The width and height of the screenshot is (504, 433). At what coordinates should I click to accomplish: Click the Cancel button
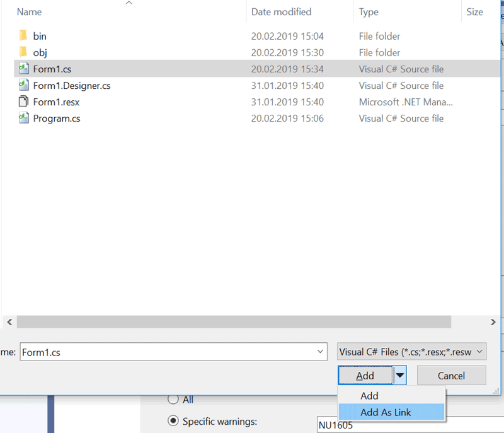tap(451, 375)
